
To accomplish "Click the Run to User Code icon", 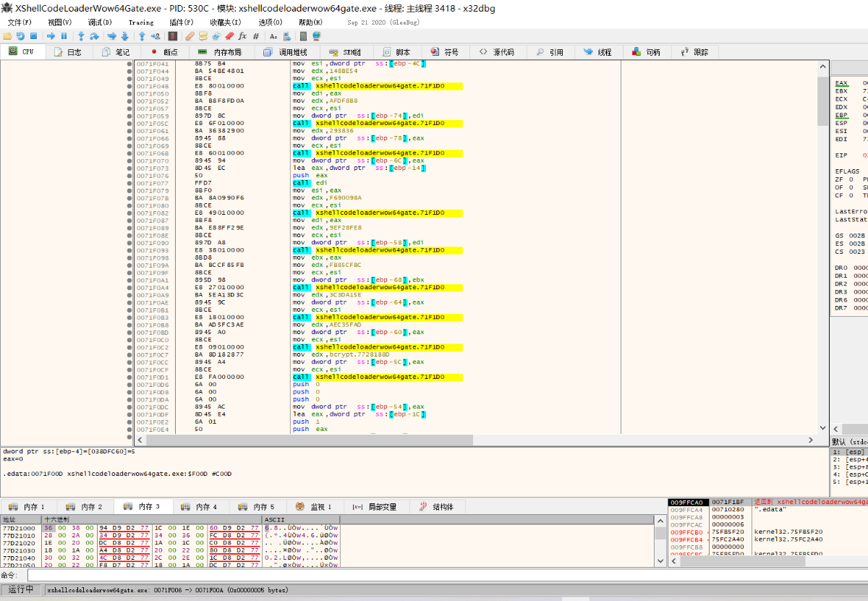I will click(156, 36).
